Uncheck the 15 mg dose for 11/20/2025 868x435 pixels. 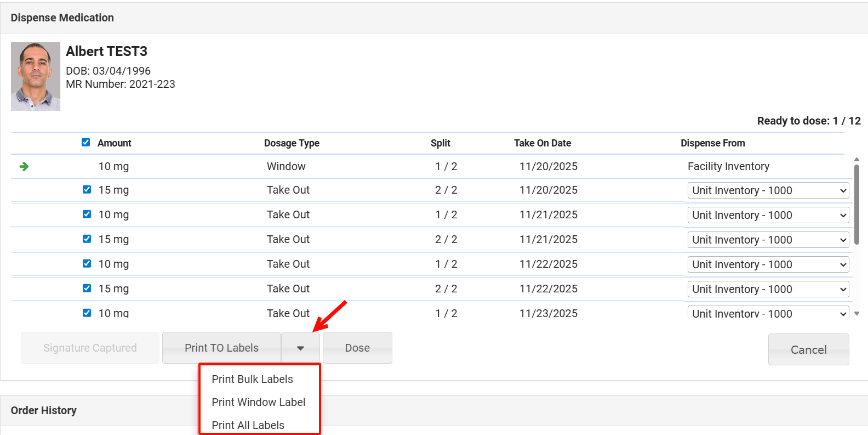point(87,190)
